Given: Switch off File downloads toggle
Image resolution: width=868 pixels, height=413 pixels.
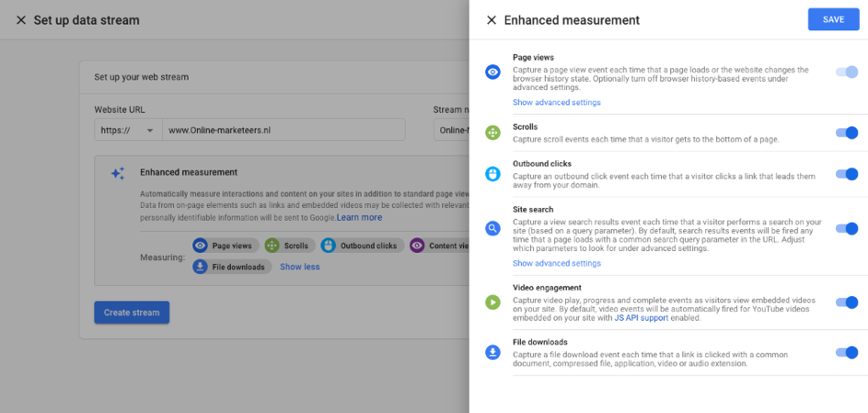Looking at the screenshot, I should 846,352.
